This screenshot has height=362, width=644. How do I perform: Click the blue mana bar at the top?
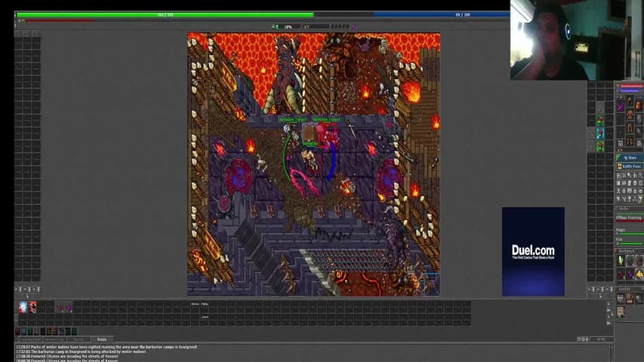(x=442, y=15)
